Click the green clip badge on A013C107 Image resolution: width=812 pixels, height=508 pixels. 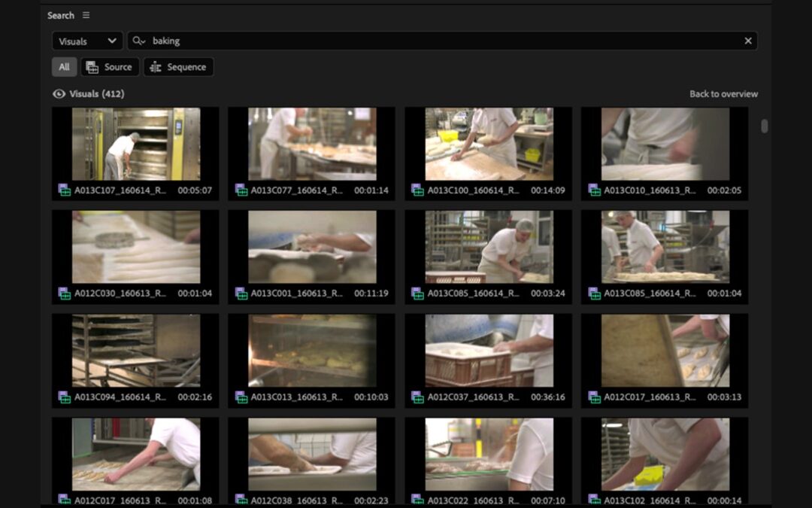click(64, 190)
